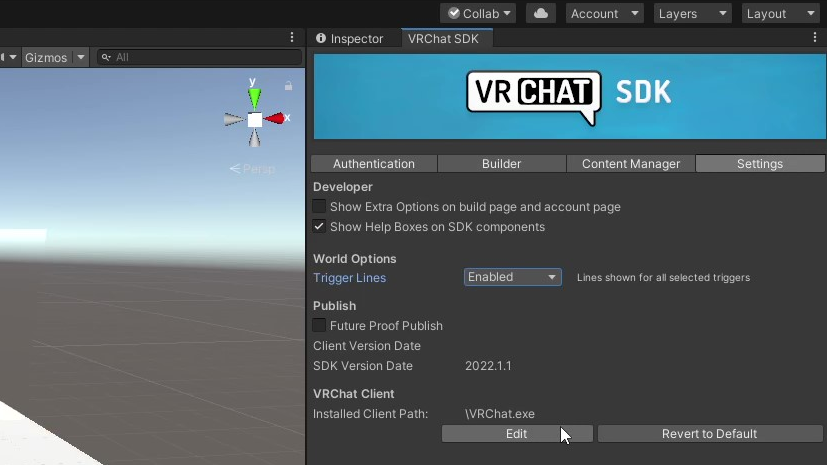Toggle the scene gizmo lock icon
Viewport: 827px width, 465px height.
[x=289, y=85]
